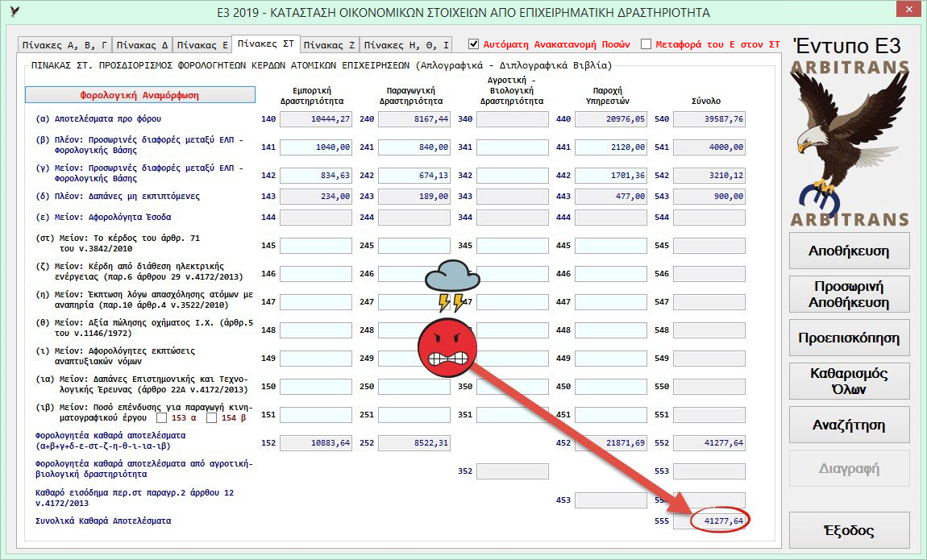This screenshot has height=560, width=927.
Task: Click the "(δ) Πλέον: Δαπάνες μη εκπιπτόμενες" label
Action: point(118,196)
